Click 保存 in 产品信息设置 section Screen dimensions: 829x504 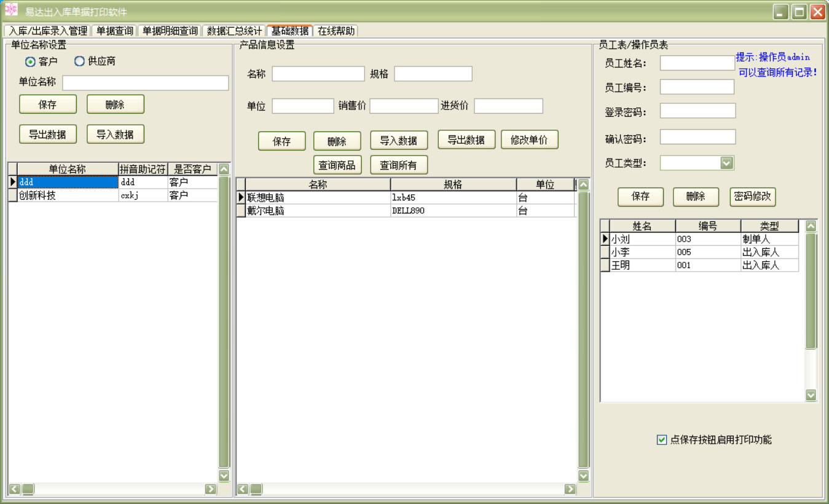coord(282,141)
